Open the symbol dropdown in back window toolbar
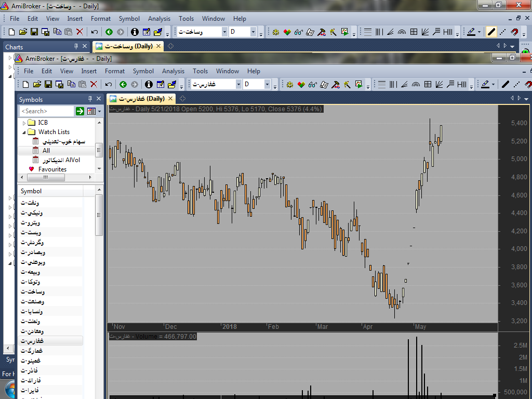Image resolution: width=532 pixels, height=399 pixels. pyautogui.click(x=224, y=32)
